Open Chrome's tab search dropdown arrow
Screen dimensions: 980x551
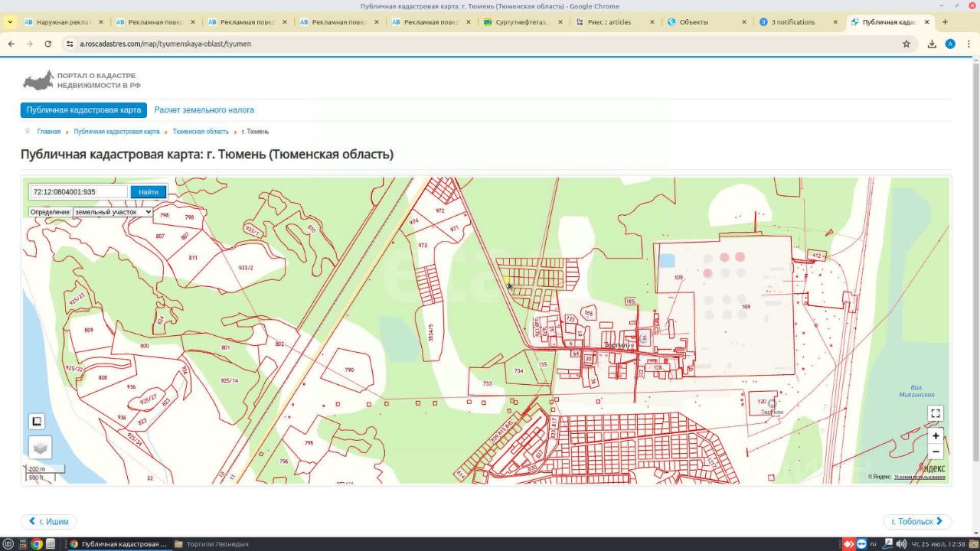coord(10,22)
